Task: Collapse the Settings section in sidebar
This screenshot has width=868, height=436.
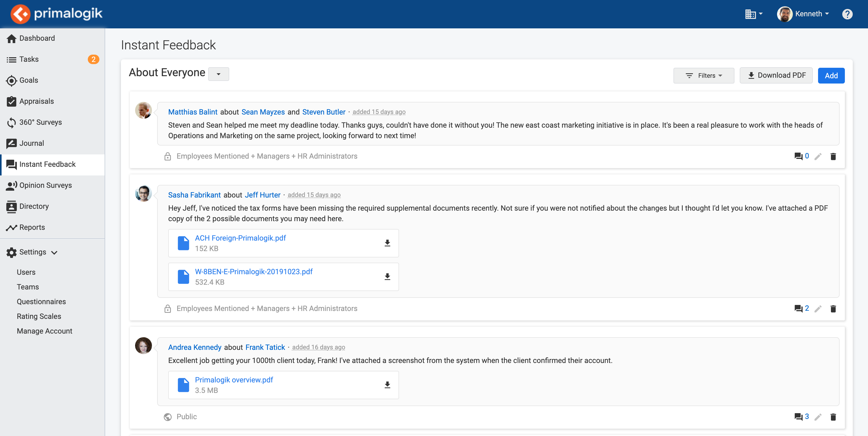Action: [32, 252]
